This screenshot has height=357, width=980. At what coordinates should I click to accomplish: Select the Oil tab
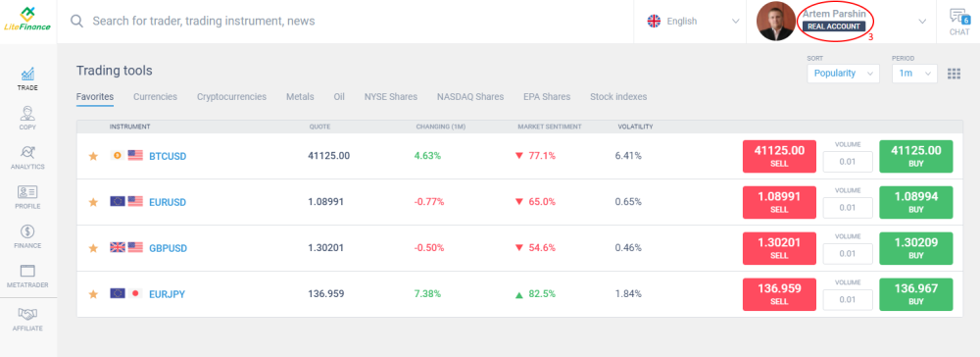pos(339,97)
